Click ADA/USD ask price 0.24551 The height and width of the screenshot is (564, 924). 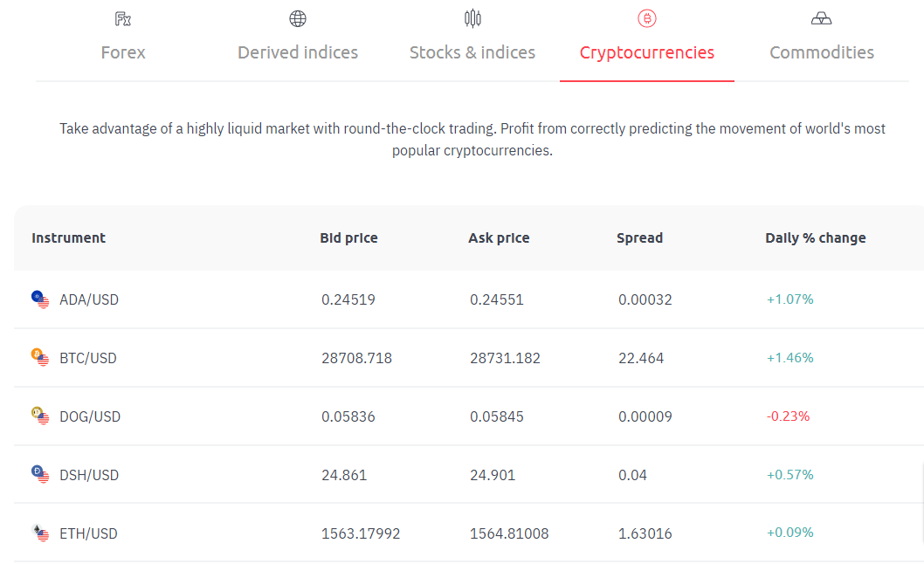click(x=497, y=299)
